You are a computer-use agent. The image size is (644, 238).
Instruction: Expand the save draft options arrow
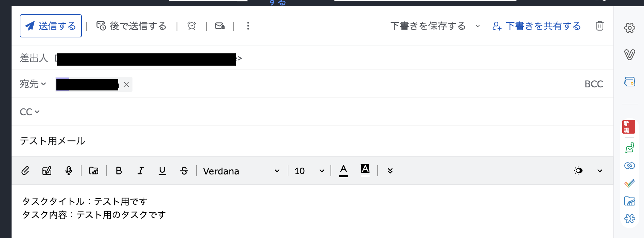478,26
